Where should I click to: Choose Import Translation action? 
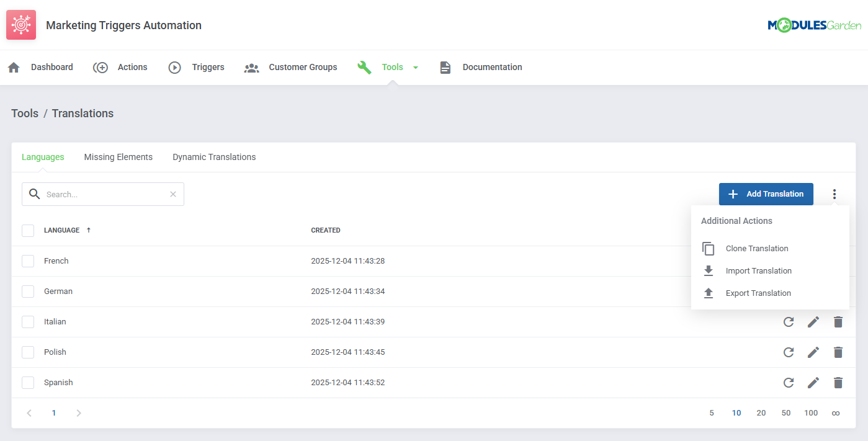tap(759, 270)
